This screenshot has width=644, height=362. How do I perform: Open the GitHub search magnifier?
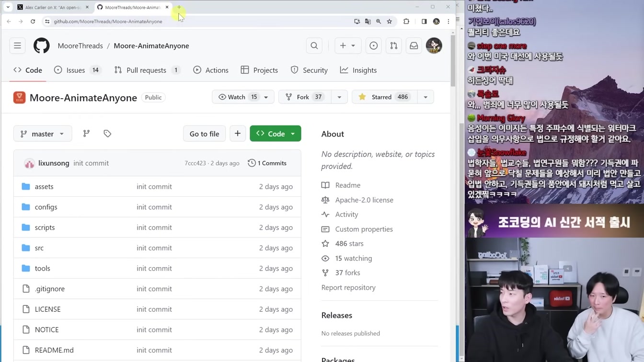(314, 45)
